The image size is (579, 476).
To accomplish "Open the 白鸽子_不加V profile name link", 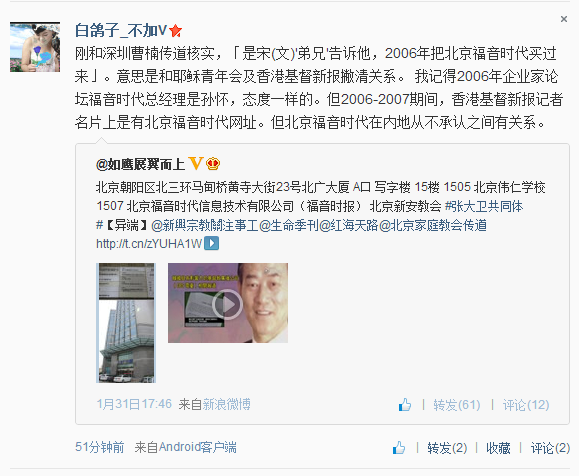I will click(x=121, y=31).
